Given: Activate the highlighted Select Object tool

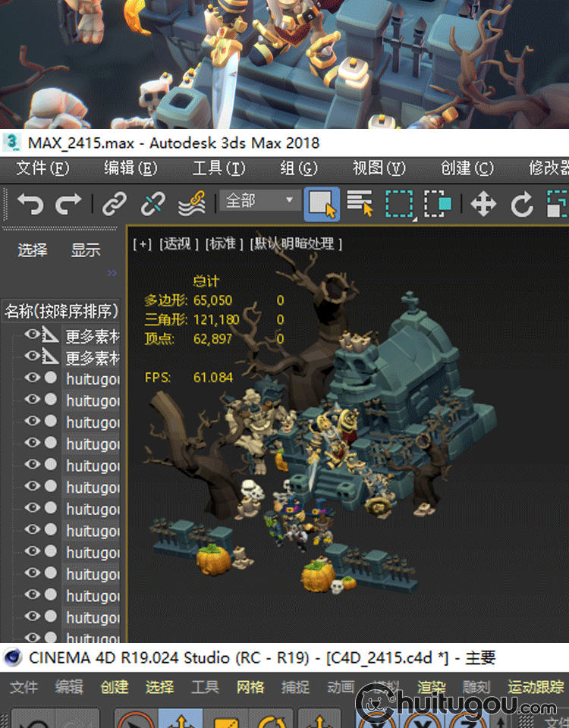Looking at the screenshot, I should pyautogui.click(x=322, y=204).
